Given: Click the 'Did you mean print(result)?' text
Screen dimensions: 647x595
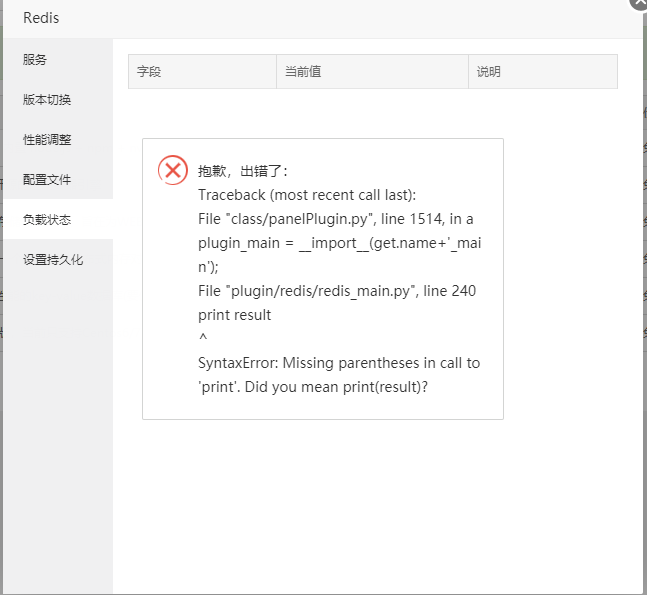Looking at the screenshot, I should pos(336,387).
